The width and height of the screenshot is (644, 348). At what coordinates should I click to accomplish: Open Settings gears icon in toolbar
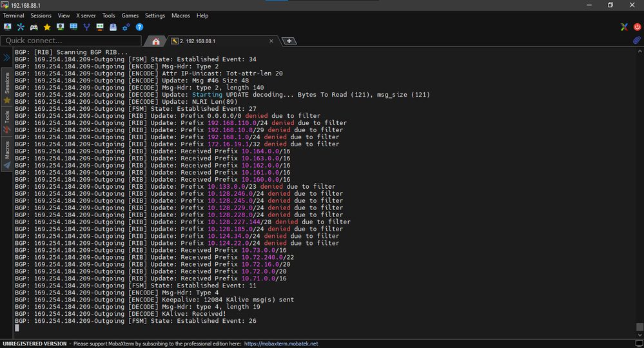point(126,27)
